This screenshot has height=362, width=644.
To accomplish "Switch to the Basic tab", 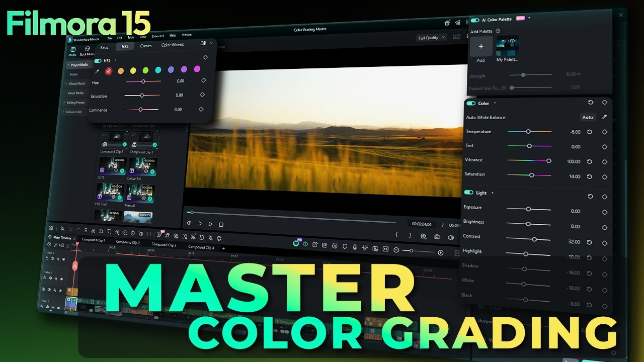I will click(x=104, y=47).
